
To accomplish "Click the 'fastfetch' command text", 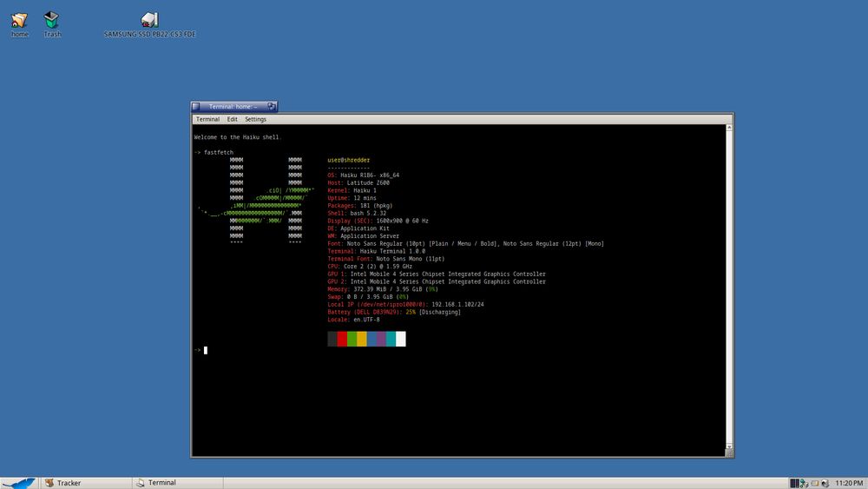I will (x=219, y=152).
